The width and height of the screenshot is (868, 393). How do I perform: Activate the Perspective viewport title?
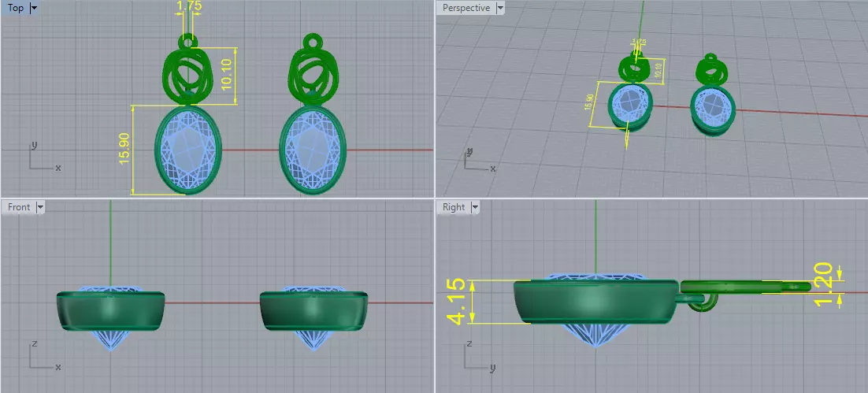coord(466,8)
